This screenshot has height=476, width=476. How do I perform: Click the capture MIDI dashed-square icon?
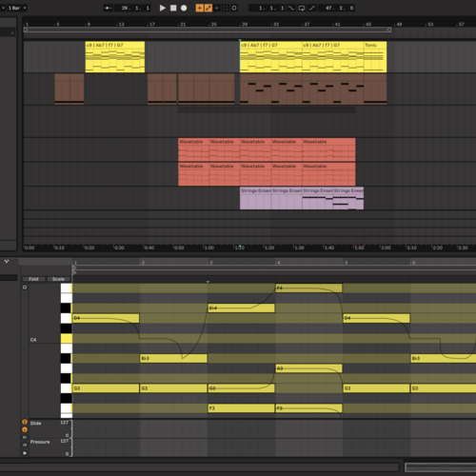(226, 8)
